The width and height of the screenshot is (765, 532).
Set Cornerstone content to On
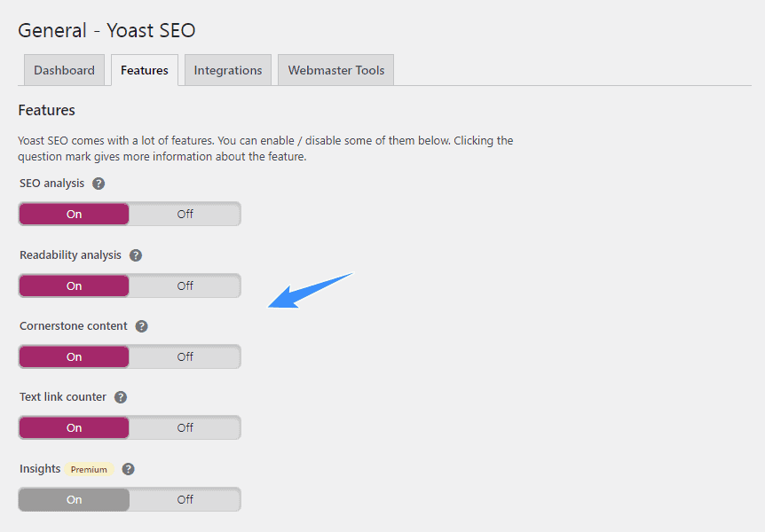click(75, 357)
